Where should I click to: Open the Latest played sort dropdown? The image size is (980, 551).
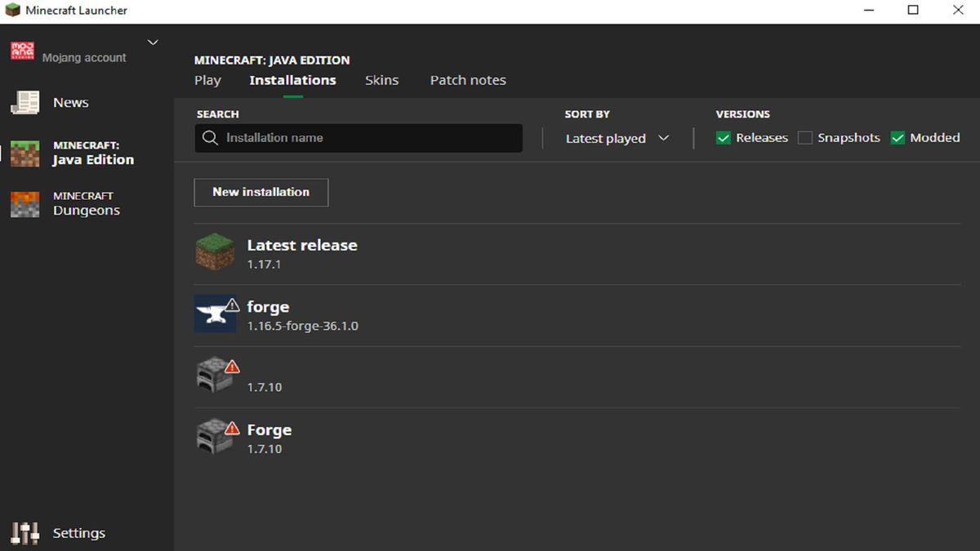pyautogui.click(x=606, y=138)
